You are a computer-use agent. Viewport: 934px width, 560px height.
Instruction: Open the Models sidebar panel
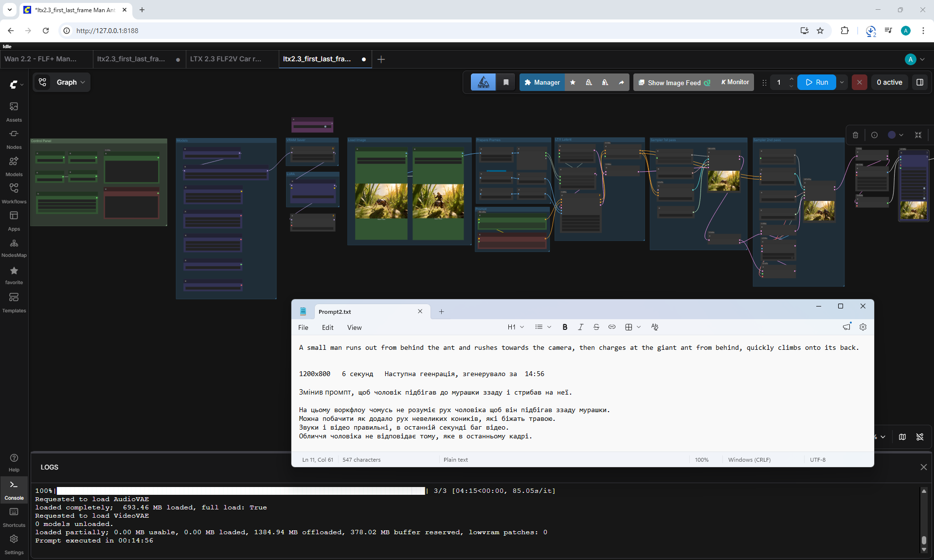point(14,166)
